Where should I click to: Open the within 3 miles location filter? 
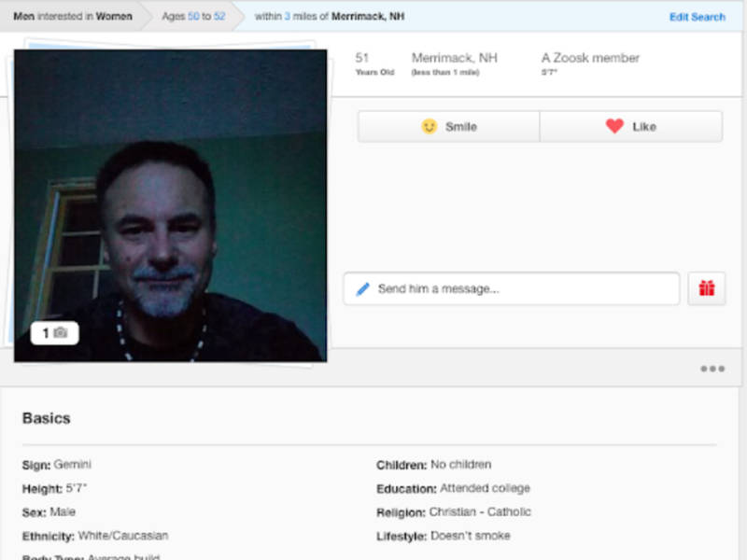pos(329,17)
